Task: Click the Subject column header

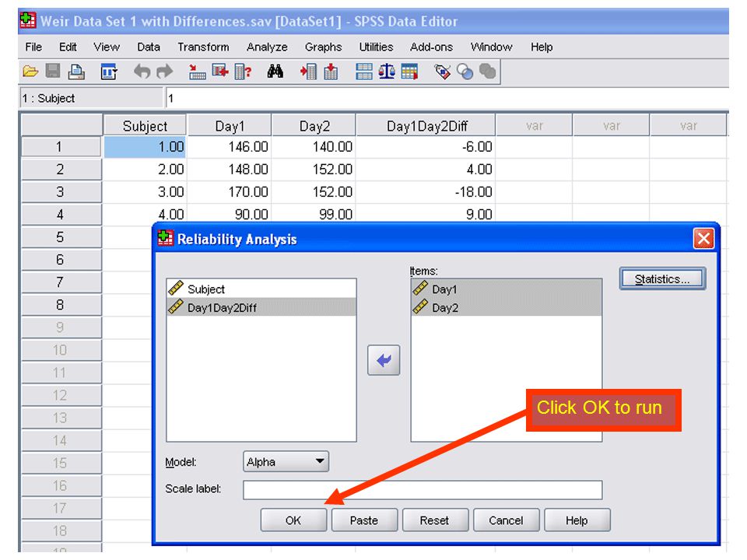Action: pos(145,126)
